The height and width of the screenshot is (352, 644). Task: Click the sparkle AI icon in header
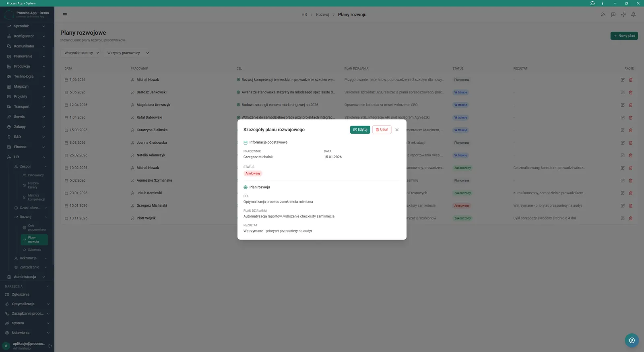pos(623,14)
